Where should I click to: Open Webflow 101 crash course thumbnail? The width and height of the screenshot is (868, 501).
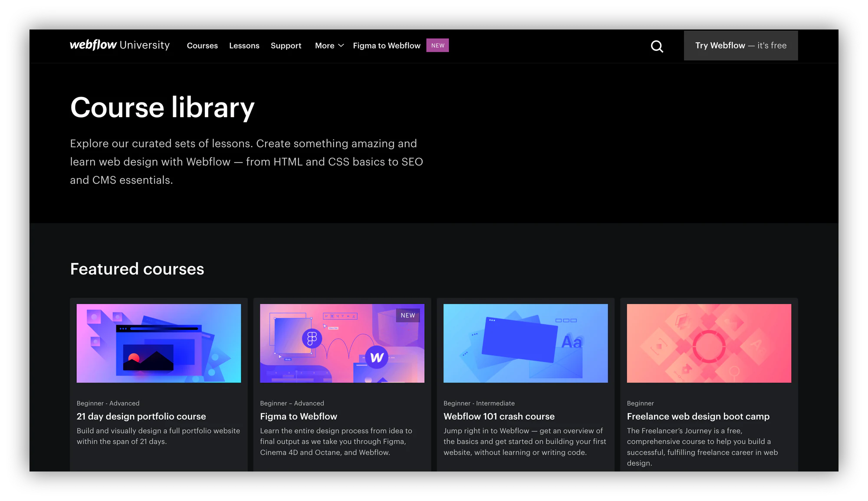point(526,343)
